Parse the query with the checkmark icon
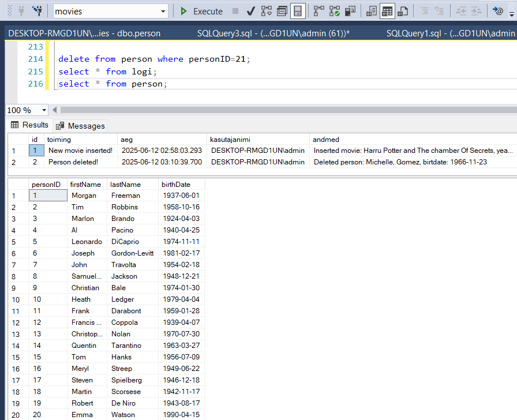The width and height of the screenshot is (517, 420). coord(250,11)
